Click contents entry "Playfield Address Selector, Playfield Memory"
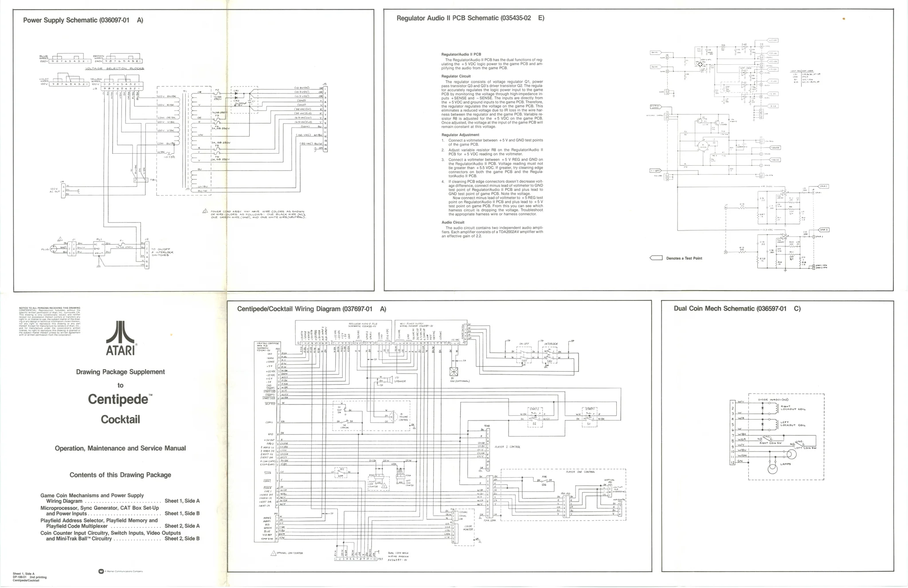This screenshot has width=908, height=588. (99, 520)
